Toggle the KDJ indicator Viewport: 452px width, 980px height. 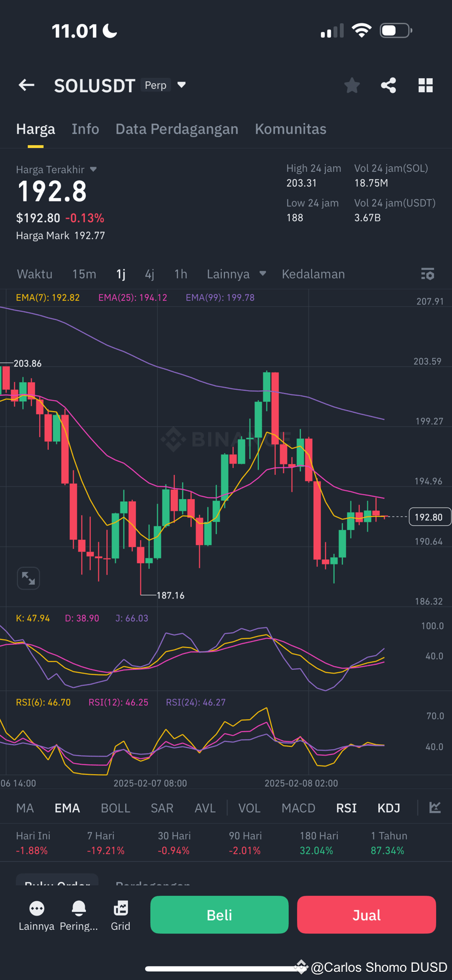pyautogui.click(x=389, y=808)
